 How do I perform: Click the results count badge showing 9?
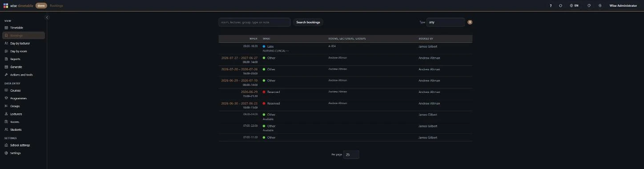[x=470, y=22]
